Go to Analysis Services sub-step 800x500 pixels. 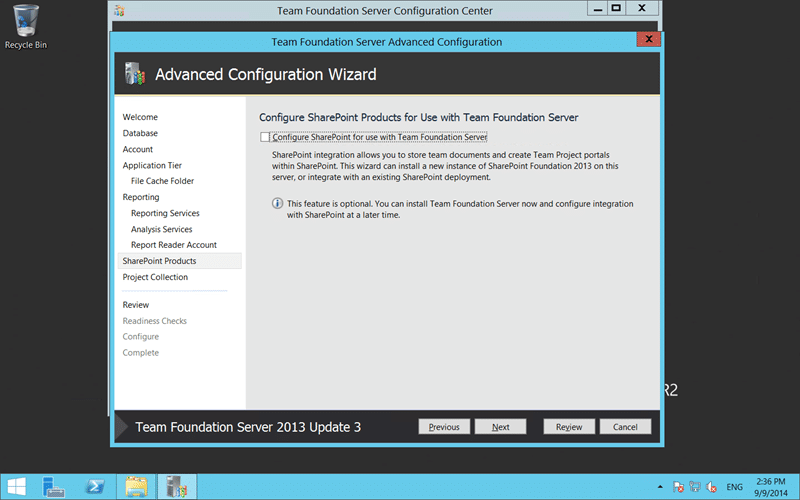(161, 229)
